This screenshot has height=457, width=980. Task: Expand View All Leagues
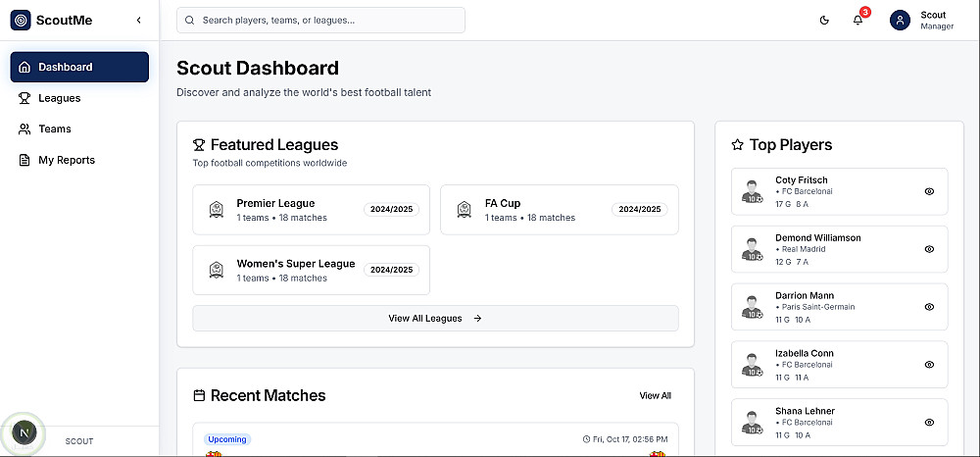pyautogui.click(x=434, y=318)
